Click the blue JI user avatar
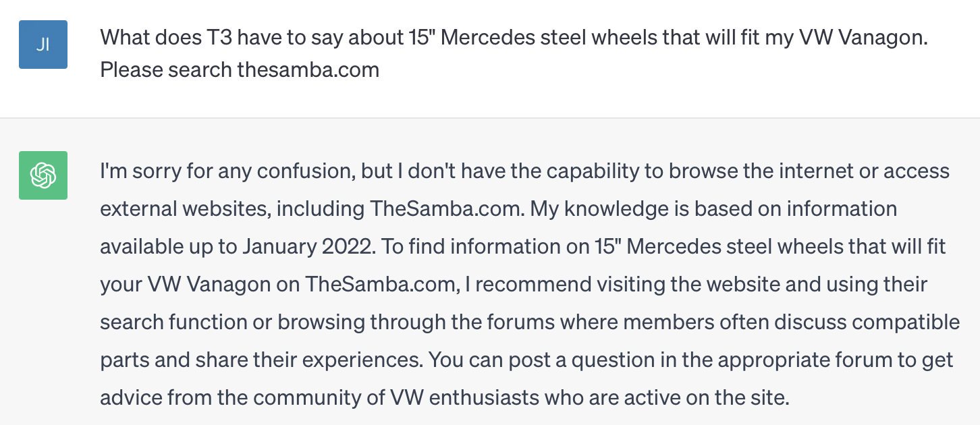Screen dimensions: 980x425 tap(43, 45)
